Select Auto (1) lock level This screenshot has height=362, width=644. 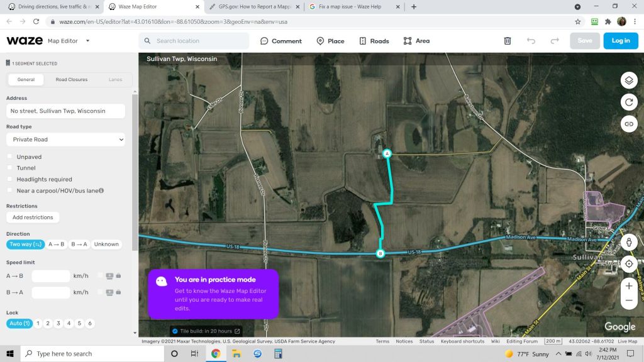point(19,324)
